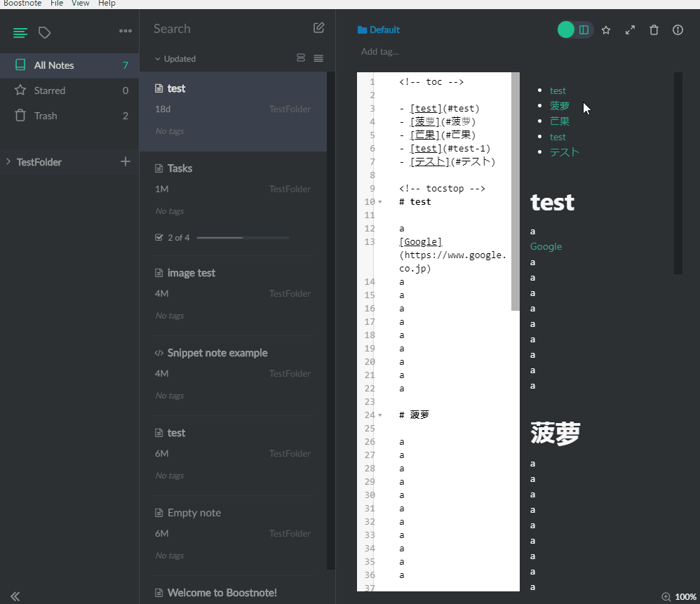The height and width of the screenshot is (604, 700).
Task: Jump to 芒果 via TOC link
Action: 560,121
